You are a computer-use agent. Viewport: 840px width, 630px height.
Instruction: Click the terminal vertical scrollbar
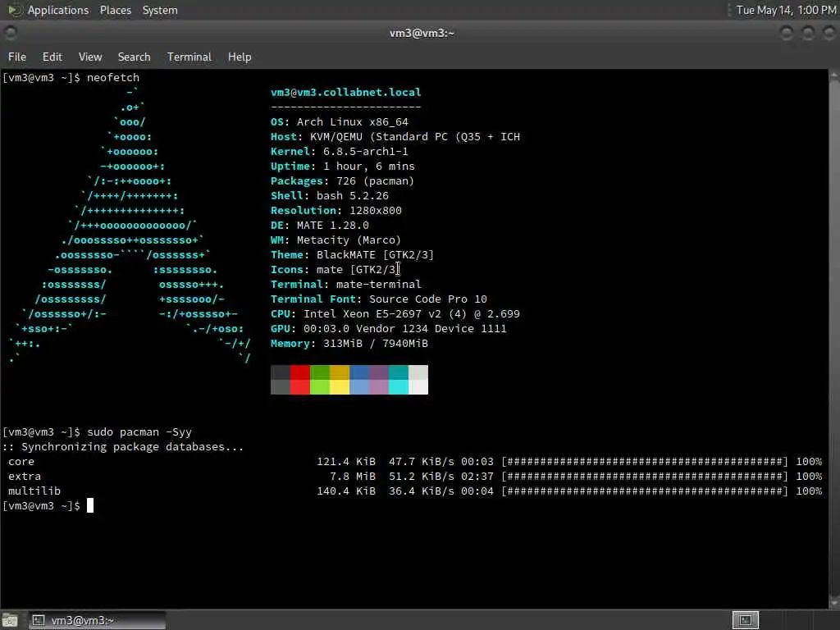pyautogui.click(x=834, y=339)
